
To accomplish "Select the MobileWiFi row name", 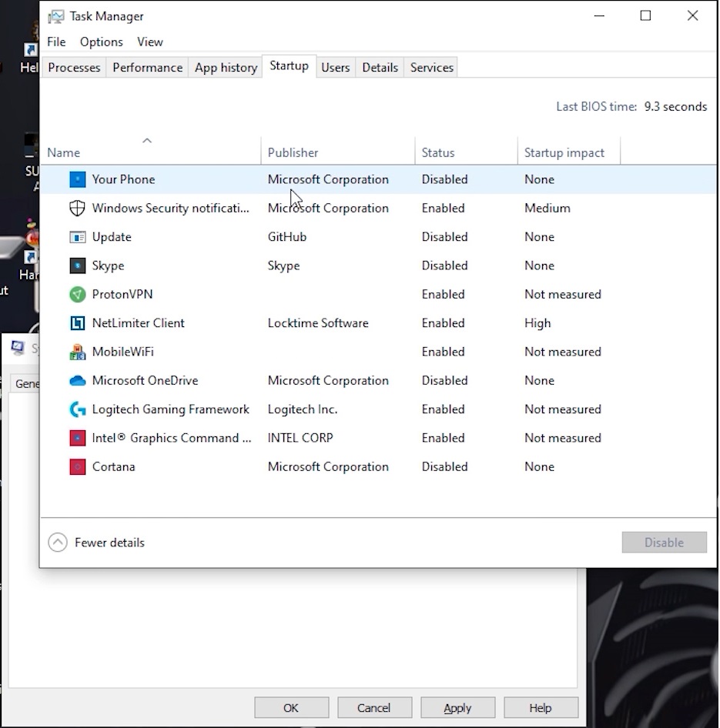I will (122, 352).
